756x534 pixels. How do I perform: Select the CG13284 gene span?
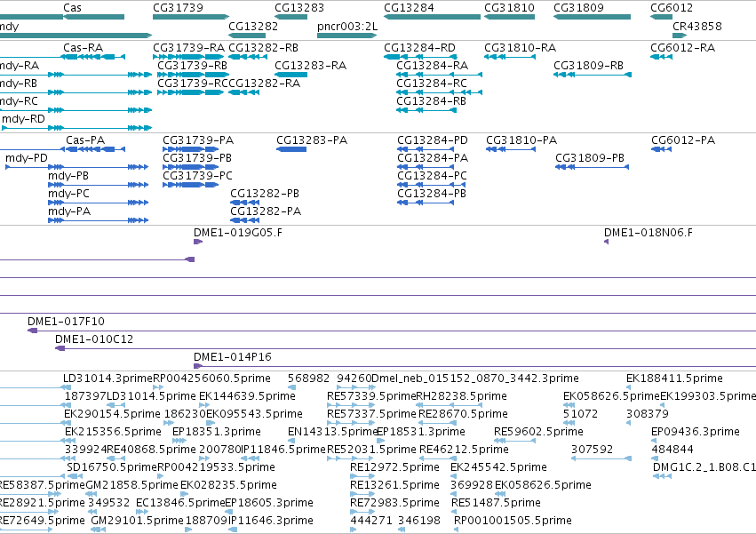(432, 17)
